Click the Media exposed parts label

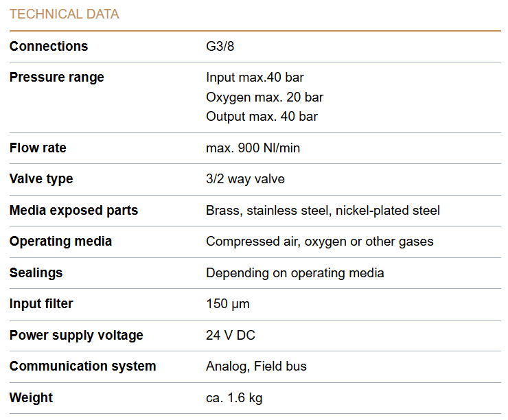point(73,211)
